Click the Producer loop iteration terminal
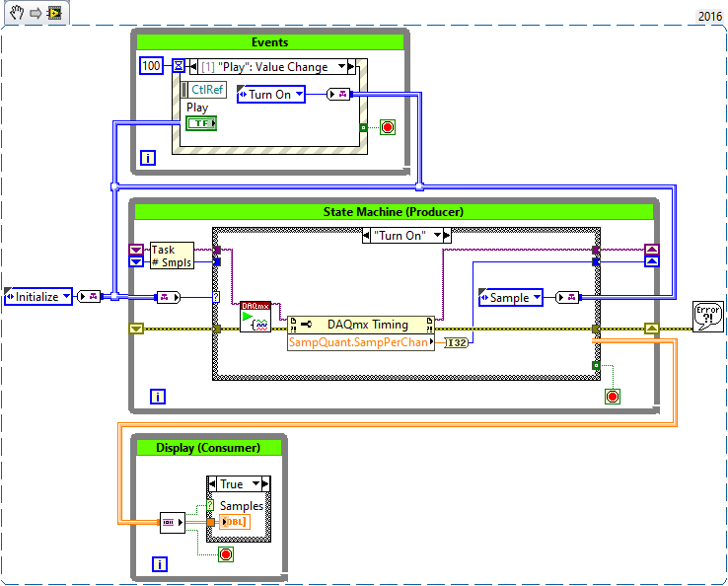728x586 pixels. (x=158, y=397)
